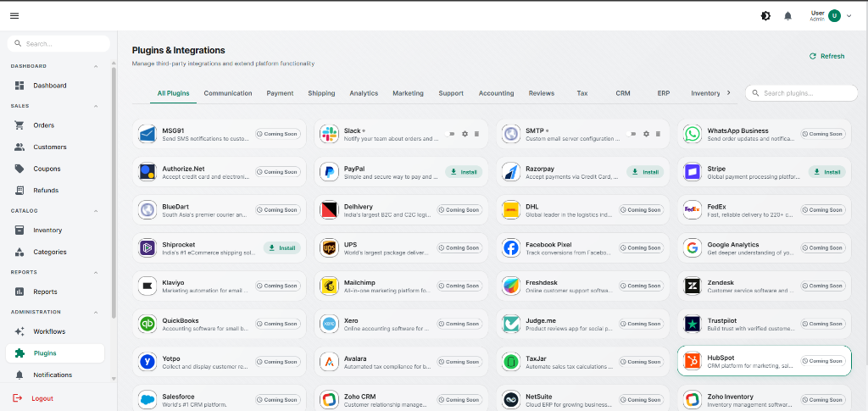This screenshot has width=868, height=411.
Task: Switch to the Shipping tab
Action: (321, 93)
